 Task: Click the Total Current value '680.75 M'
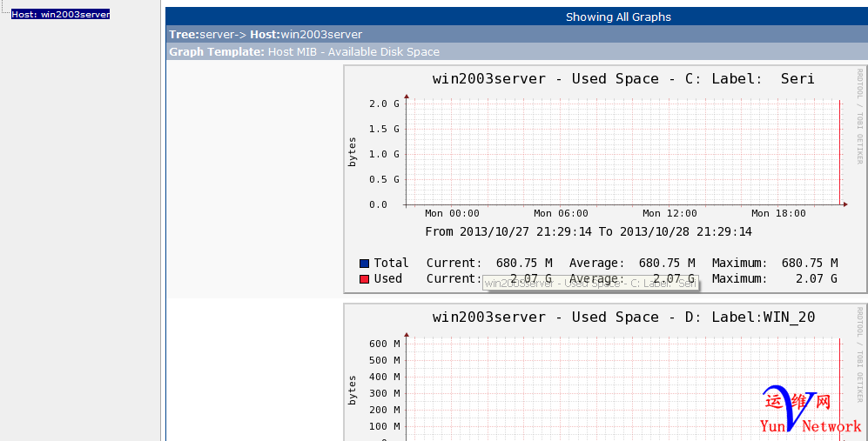(524, 263)
